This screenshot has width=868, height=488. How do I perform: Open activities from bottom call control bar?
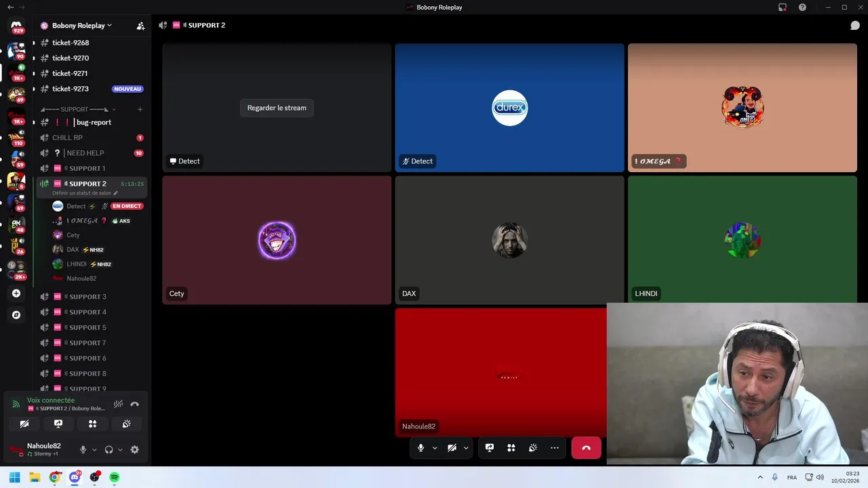point(511,448)
